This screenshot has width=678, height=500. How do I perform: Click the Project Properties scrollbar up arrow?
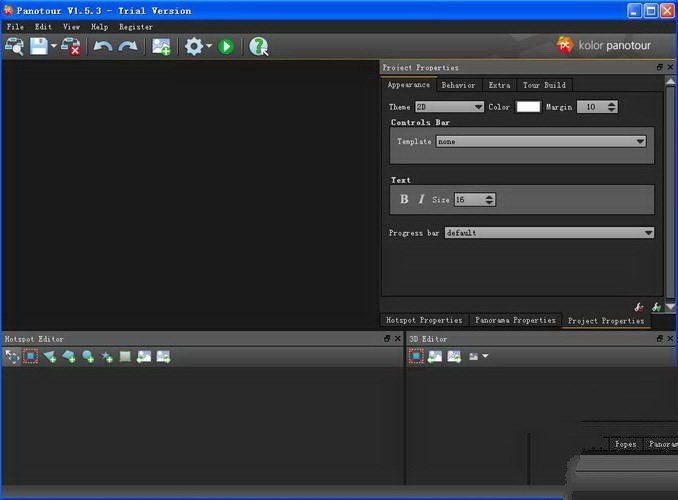(x=670, y=81)
